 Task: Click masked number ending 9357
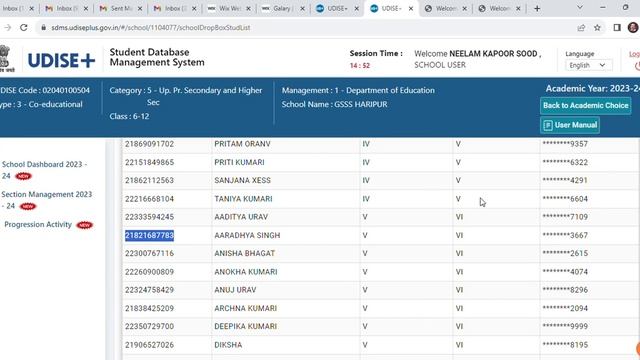click(x=565, y=144)
